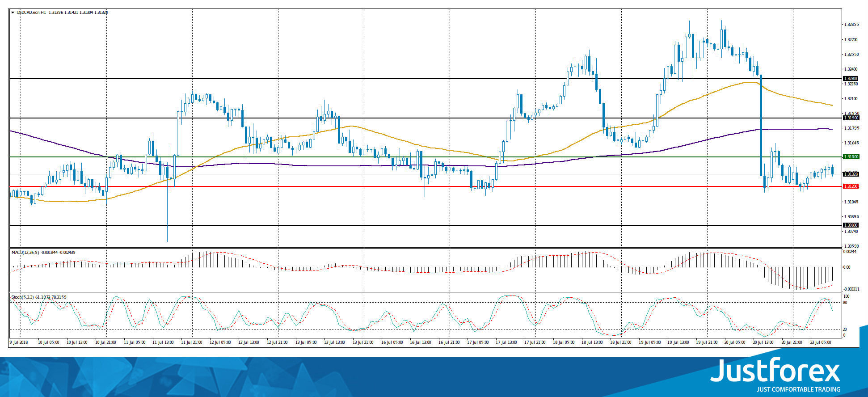Click the 1.31645 price axis label
Screen dimensions: 868x397
click(x=851, y=143)
